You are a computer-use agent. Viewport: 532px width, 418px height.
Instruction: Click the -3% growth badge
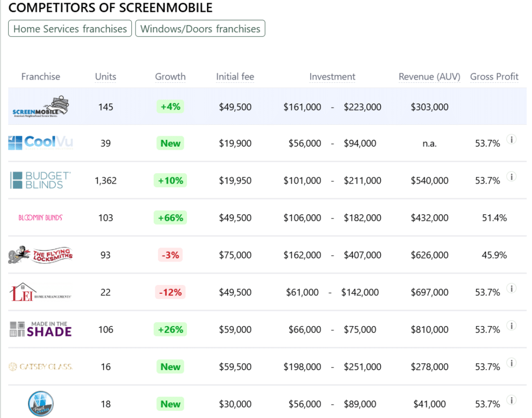[170, 255]
